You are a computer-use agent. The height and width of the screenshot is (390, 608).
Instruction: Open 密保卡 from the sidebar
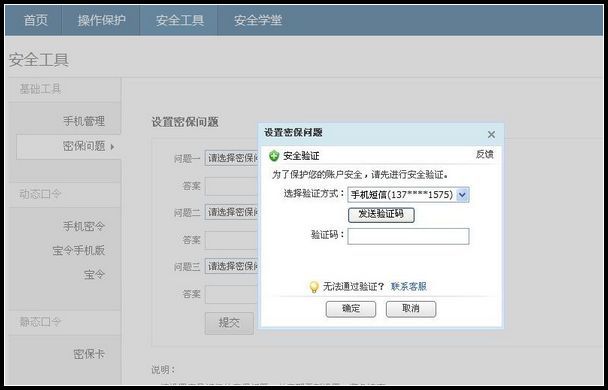pyautogui.click(x=89, y=354)
